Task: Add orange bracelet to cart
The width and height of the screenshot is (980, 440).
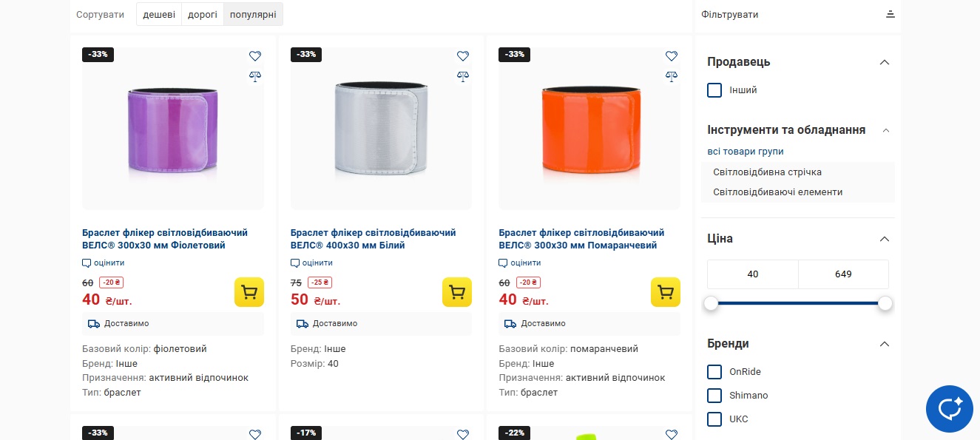Action: tap(666, 292)
